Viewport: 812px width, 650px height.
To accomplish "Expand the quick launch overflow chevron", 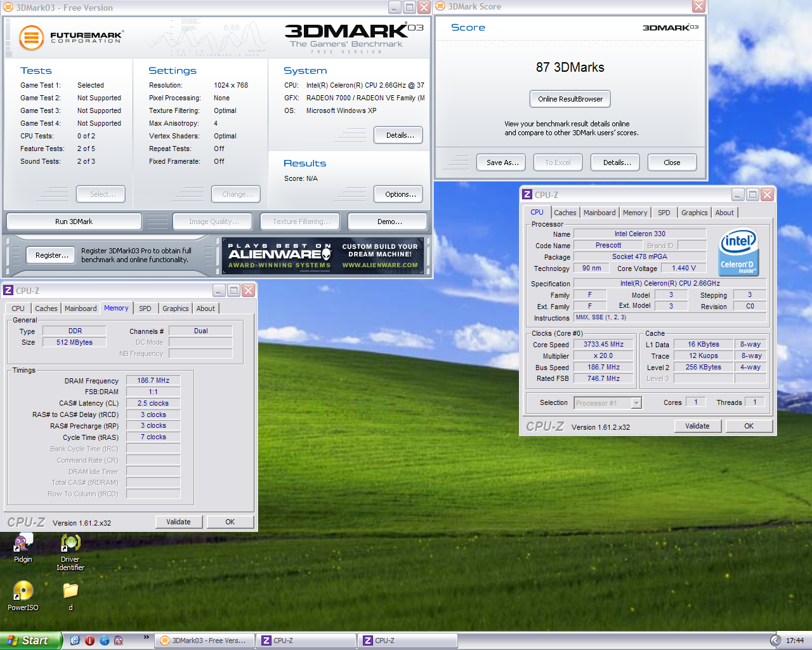I will coord(147,637).
